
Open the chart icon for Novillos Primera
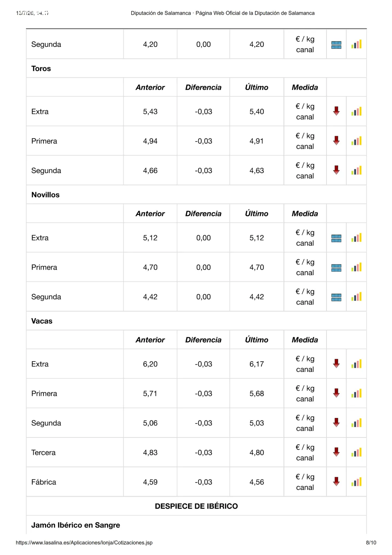click(356, 267)
